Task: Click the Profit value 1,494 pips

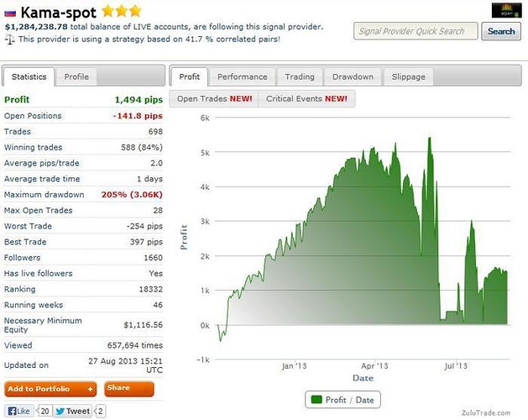Action: tap(139, 100)
